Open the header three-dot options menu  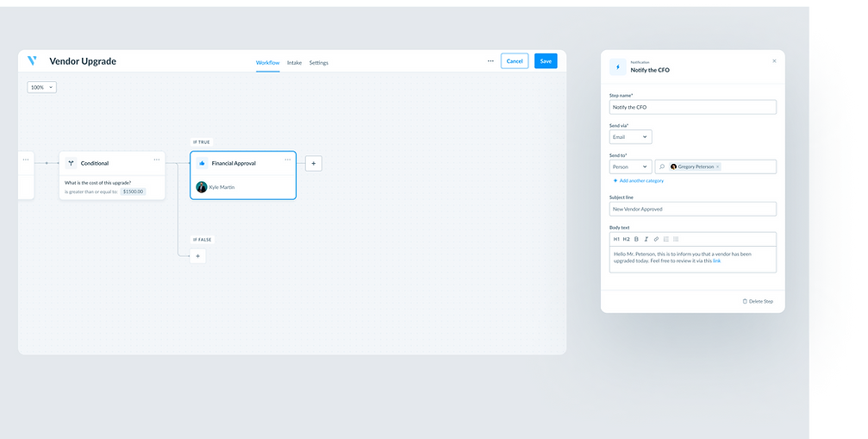(x=490, y=61)
